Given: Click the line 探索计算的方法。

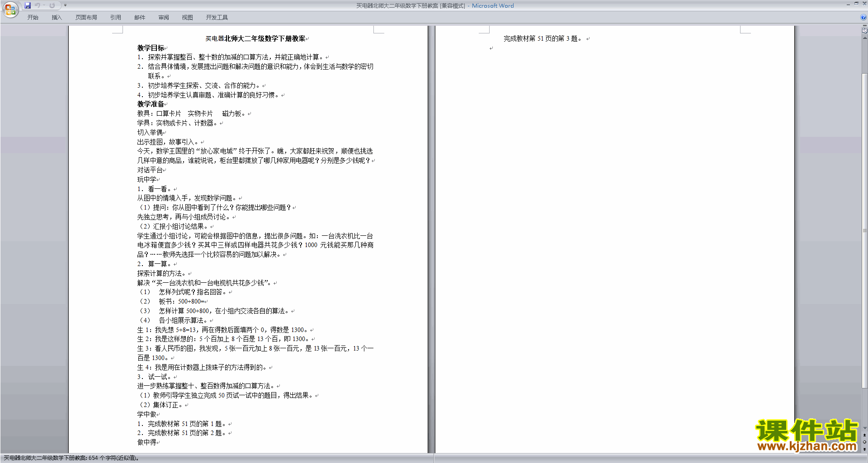Looking at the screenshot, I should 162,273.
